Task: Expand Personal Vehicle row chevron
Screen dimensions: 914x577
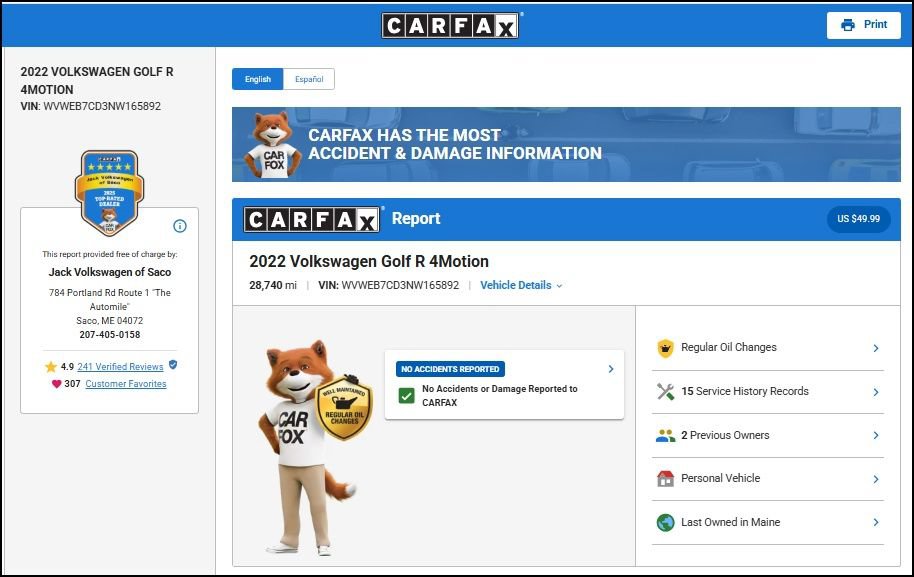Action: click(876, 479)
